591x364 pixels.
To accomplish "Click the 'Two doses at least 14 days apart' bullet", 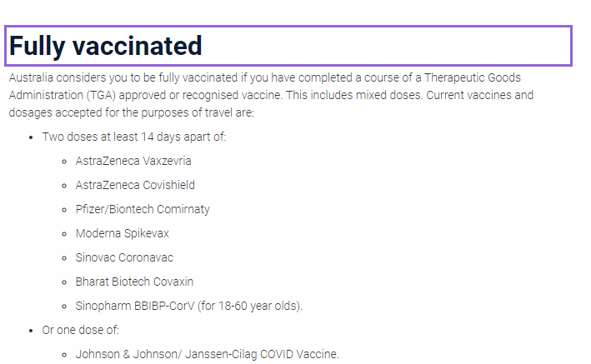I will tap(134, 137).
